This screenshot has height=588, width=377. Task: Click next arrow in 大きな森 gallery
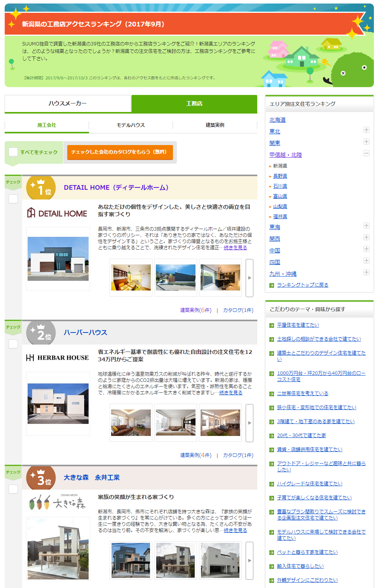click(x=250, y=560)
